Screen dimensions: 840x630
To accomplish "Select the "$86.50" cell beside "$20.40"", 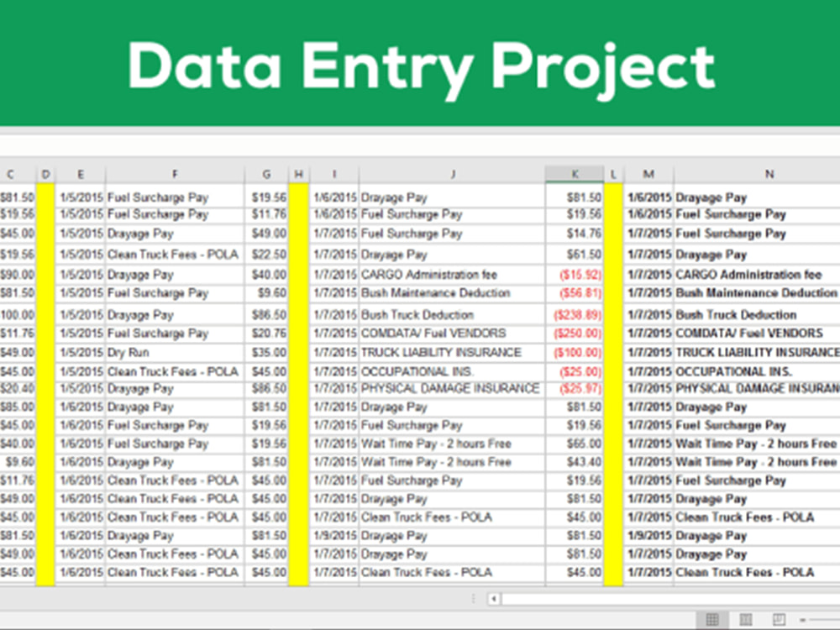I will pyautogui.click(x=266, y=388).
